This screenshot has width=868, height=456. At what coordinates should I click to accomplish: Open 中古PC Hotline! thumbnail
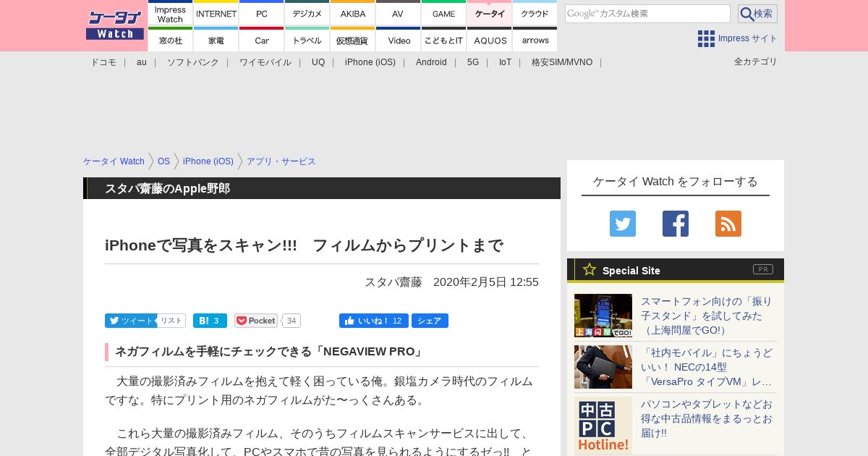coord(603,426)
